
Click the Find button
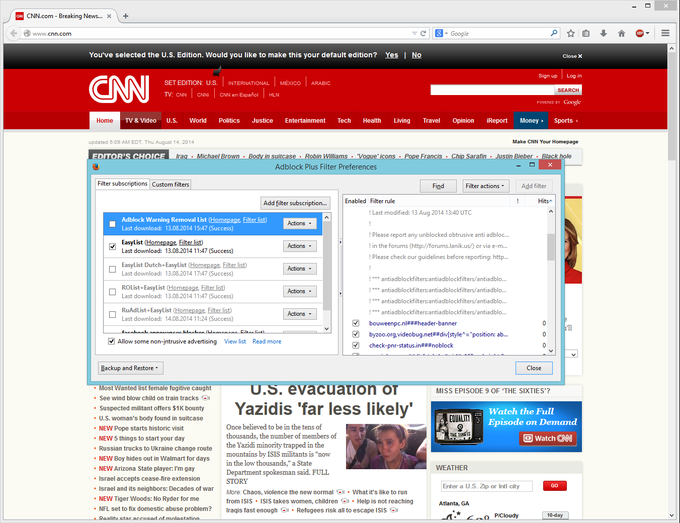[438, 186]
